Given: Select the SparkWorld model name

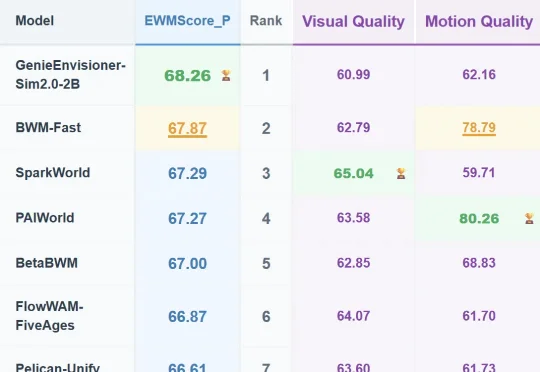Looking at the screenshot, I should click(53, 173).
